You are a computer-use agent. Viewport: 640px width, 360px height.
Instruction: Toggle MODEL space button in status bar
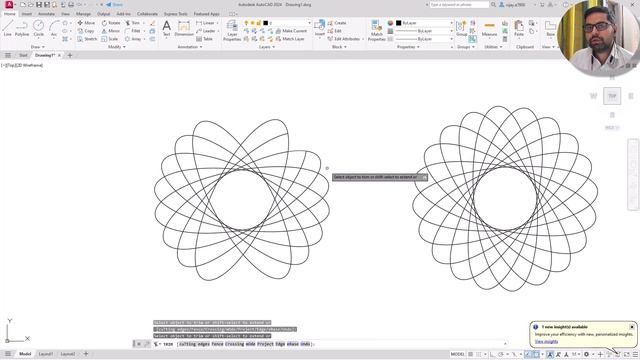tap(457, 354)
